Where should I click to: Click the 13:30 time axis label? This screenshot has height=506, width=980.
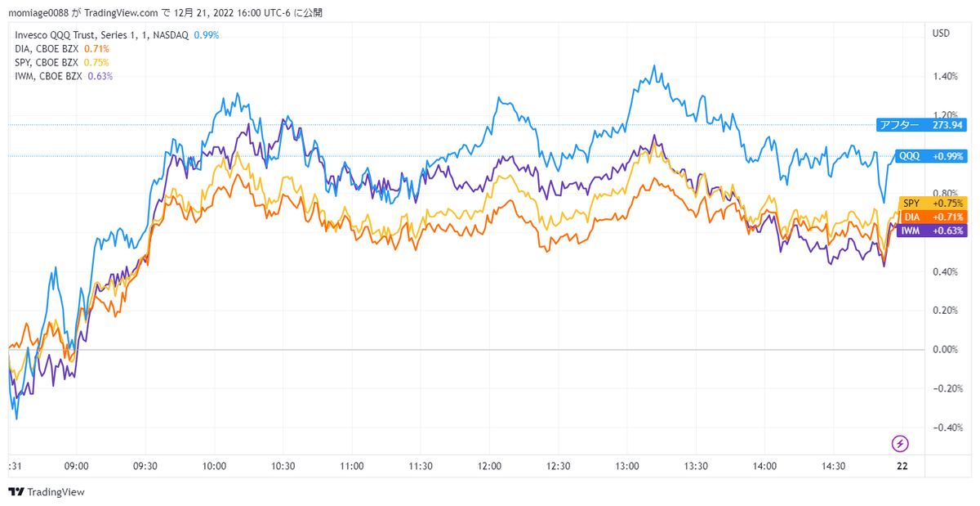(x=696, y=466)
